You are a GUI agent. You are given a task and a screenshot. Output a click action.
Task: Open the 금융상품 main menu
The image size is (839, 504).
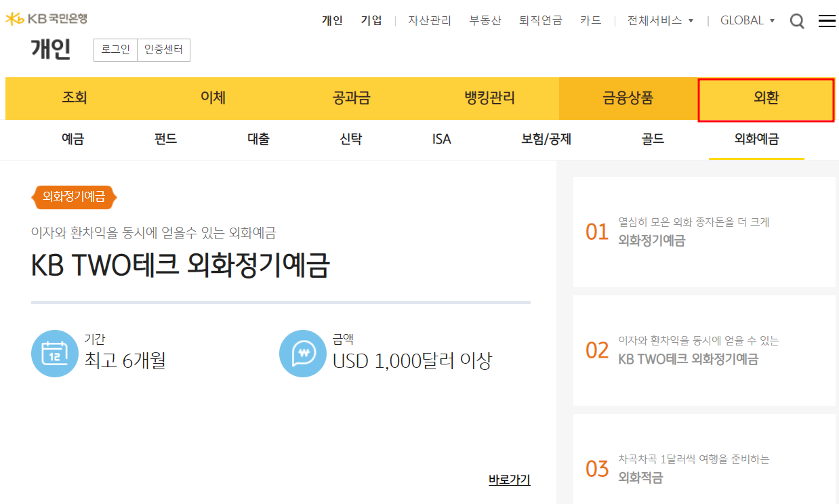(x=628, y=98)
